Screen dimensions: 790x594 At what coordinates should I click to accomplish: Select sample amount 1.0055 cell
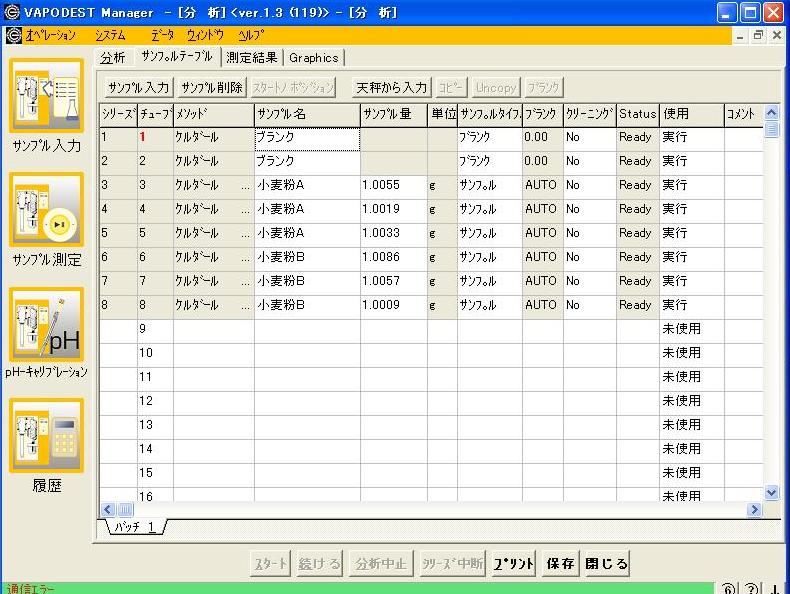(x=394, y=185)
